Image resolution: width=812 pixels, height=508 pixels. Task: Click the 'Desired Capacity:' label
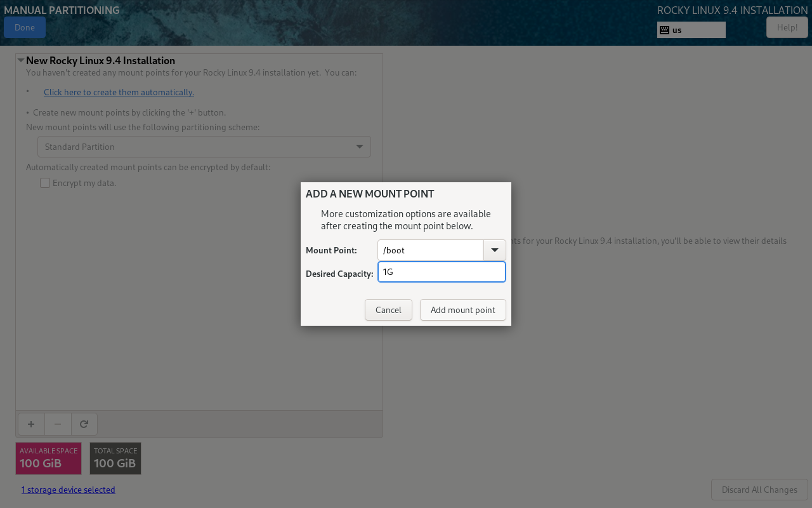339,274
